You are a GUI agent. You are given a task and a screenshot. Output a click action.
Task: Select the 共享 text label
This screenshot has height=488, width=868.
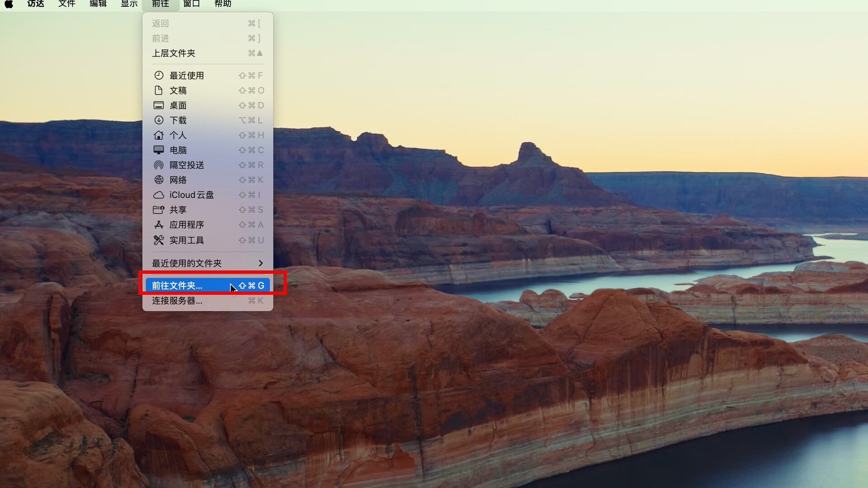point(178,210)
